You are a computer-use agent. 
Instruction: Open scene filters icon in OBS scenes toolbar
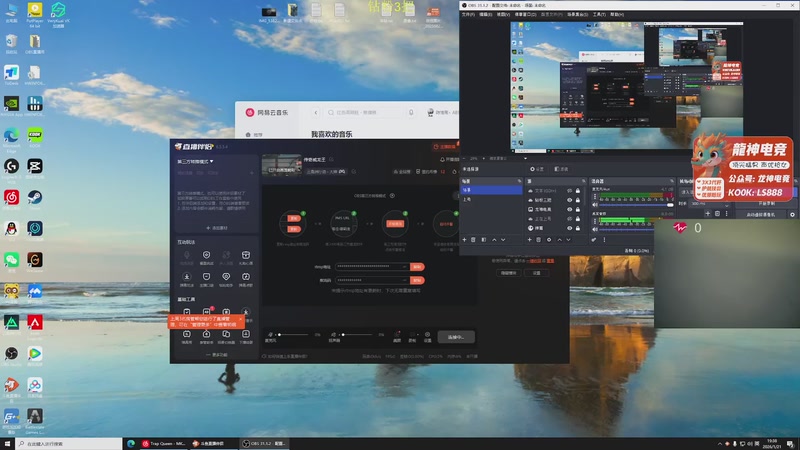click(484, 240)
